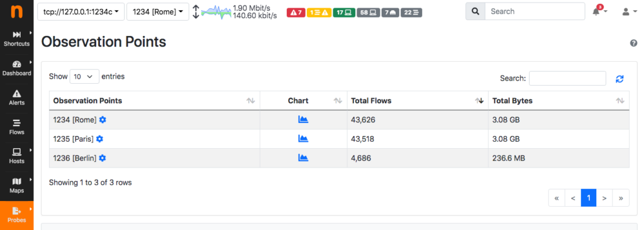Click the help question mark icon

pyautogui.click(x=634, y=43)
